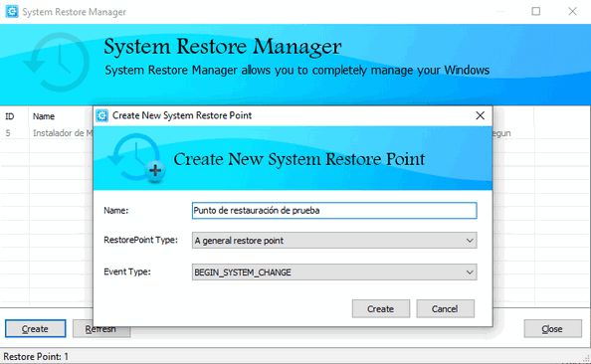Cancel the new restore point dialog
Viewport: 591px width, 364px height.
pyautogui.click(x=445, y=309)
